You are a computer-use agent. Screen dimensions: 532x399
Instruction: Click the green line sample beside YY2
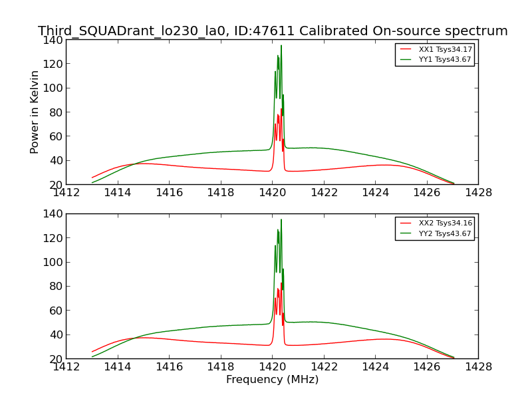pos(406,233)
